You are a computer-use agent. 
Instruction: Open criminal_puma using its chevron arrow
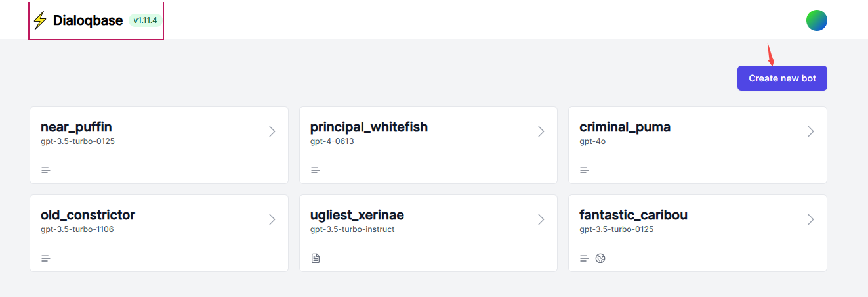[x=811, y=131]
